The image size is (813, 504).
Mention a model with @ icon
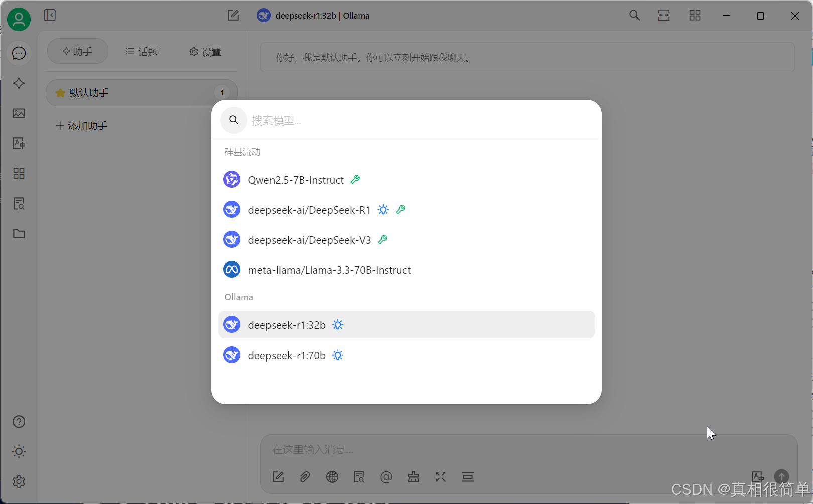tap(386, 477)
